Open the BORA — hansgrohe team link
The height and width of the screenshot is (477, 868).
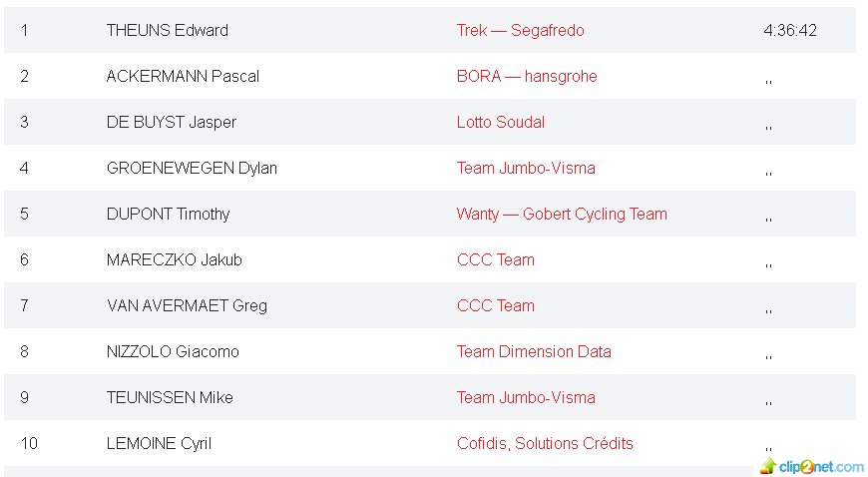pos(527,77)
